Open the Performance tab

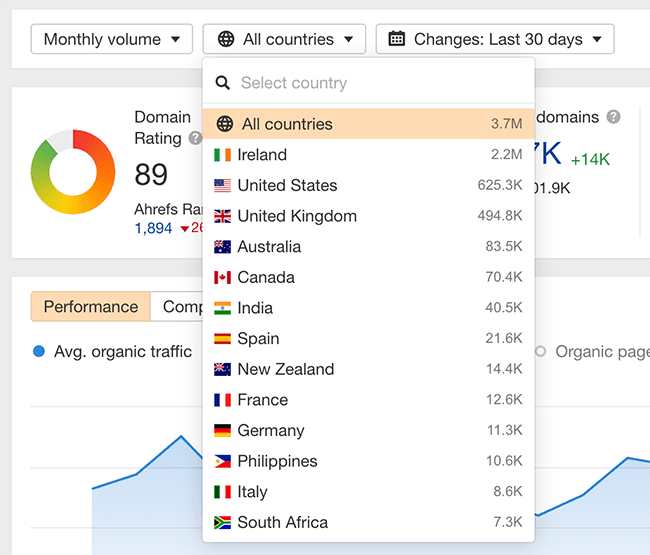(x=91, y=307)
